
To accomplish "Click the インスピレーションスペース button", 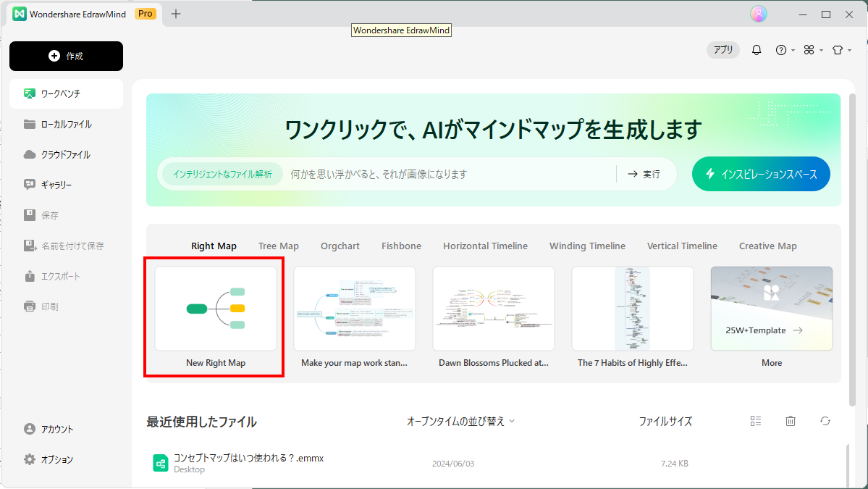I will pos(761,174).
